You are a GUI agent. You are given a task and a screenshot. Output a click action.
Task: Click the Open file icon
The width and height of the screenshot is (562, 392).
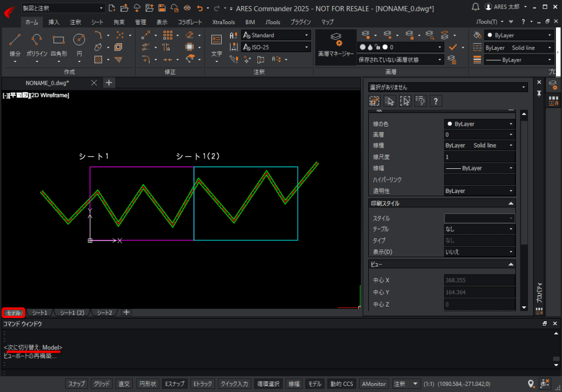[125, 8]
